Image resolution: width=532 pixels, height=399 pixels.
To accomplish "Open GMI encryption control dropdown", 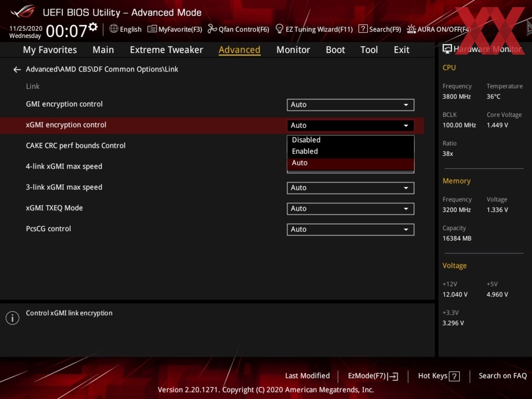I will pyautogui.click(x=350, y=105).
